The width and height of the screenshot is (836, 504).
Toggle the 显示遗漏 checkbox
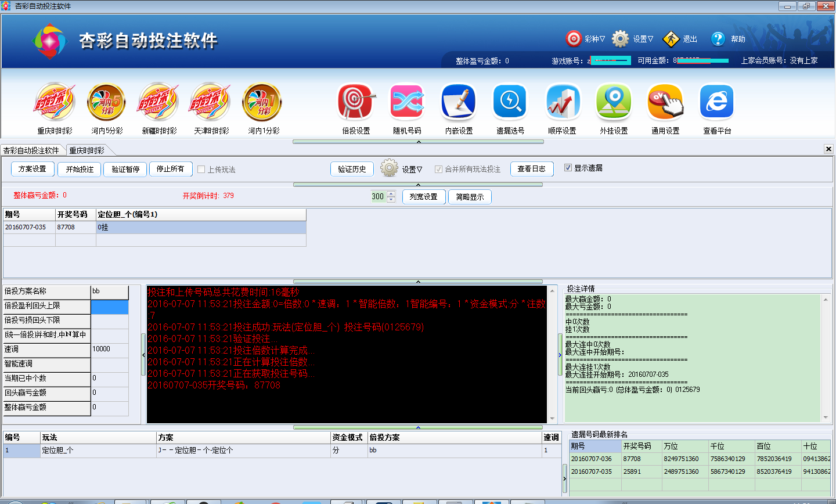[568, 168]
